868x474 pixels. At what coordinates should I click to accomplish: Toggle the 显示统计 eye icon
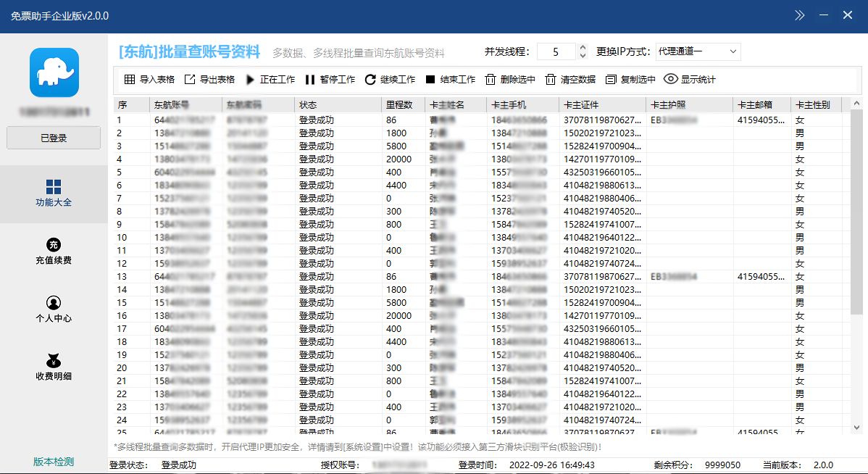point(670,79)
